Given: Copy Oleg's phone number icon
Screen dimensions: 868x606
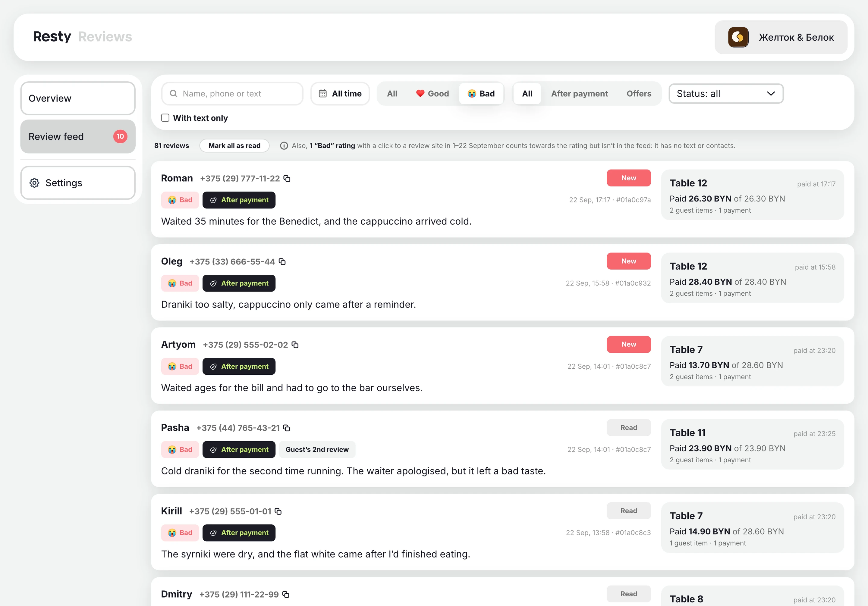Looking at the screenshot, I should [x=282, y=261].
